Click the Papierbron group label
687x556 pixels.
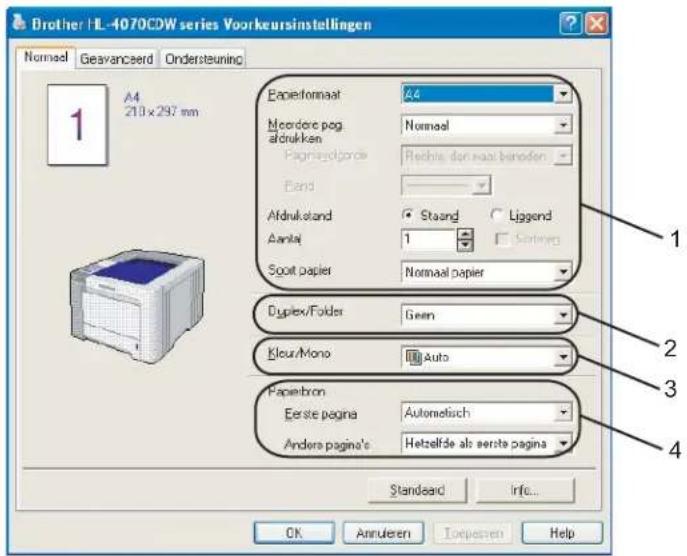point(297,391)
